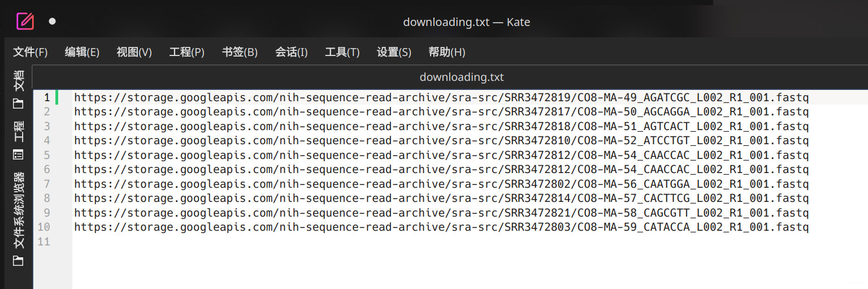Click line number 5 in gutter
The height and width of the screenshot is (289, 868).
pyautogui.click(x=47, y=155)
